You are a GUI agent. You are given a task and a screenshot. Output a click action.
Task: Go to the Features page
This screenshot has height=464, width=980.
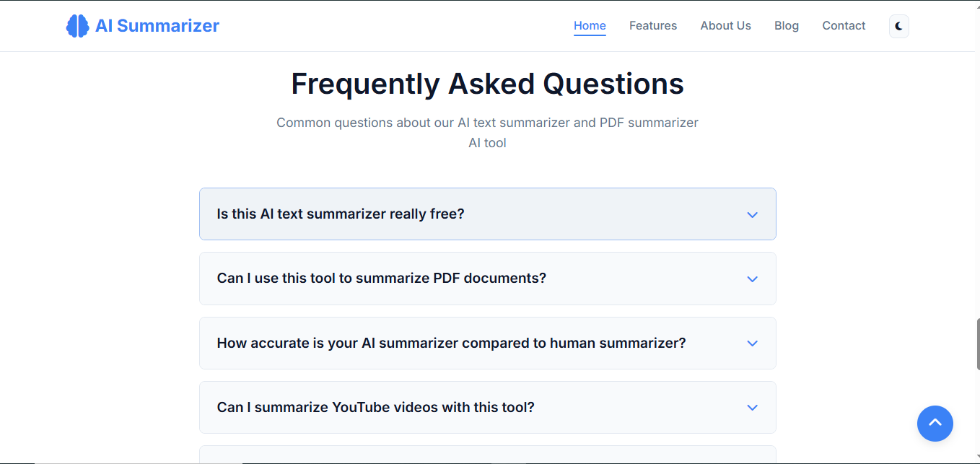tap(653, 26)
